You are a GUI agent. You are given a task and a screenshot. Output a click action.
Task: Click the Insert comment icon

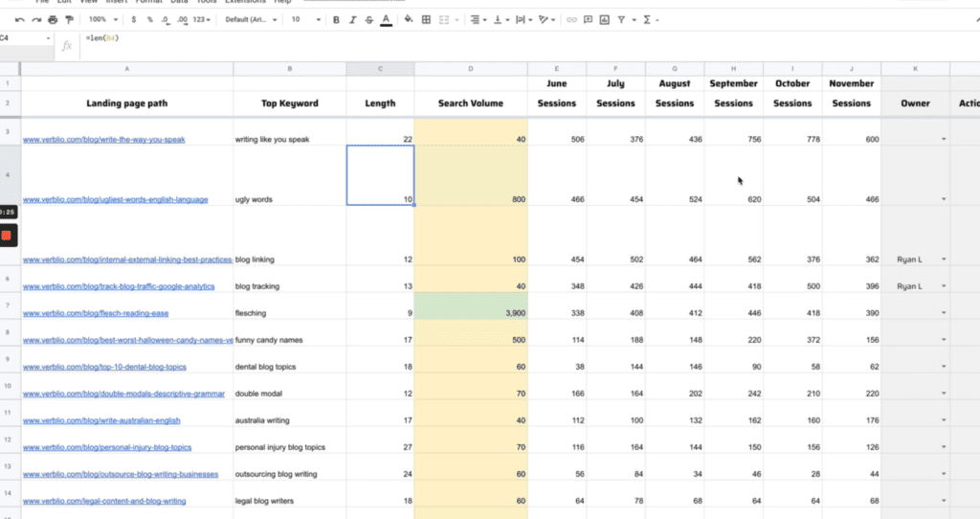coord(589,19)
